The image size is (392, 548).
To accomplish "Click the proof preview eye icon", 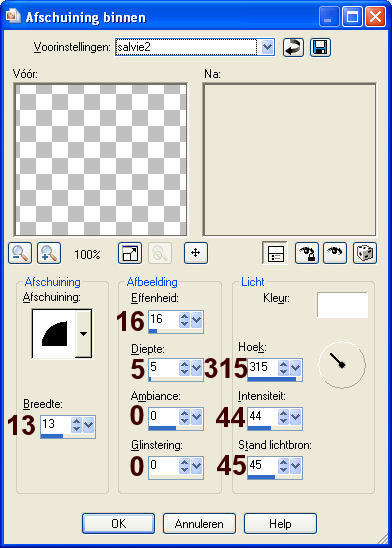I will click(x=335, y=253).
